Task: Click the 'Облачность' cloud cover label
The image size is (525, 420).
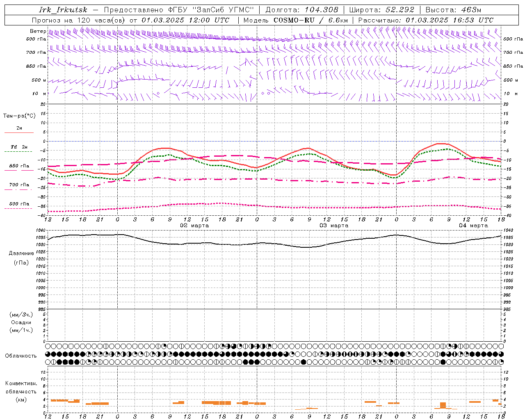Action: coord(21,356)
